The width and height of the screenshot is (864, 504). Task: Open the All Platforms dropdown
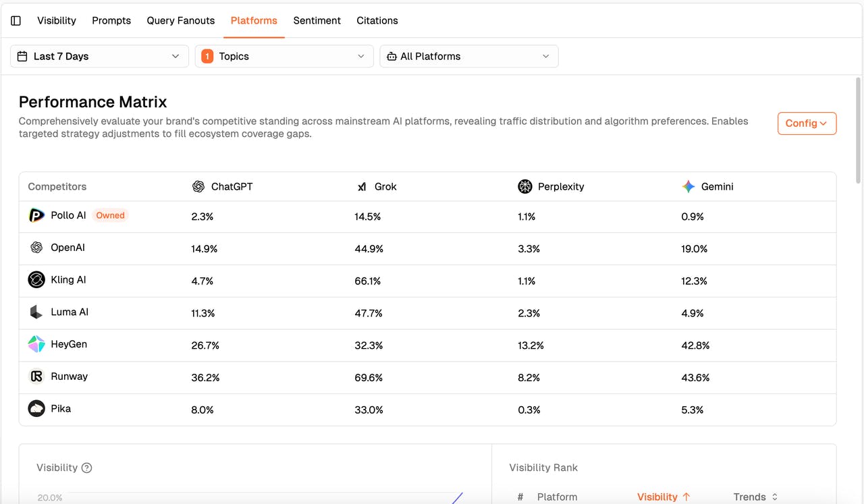468,57
